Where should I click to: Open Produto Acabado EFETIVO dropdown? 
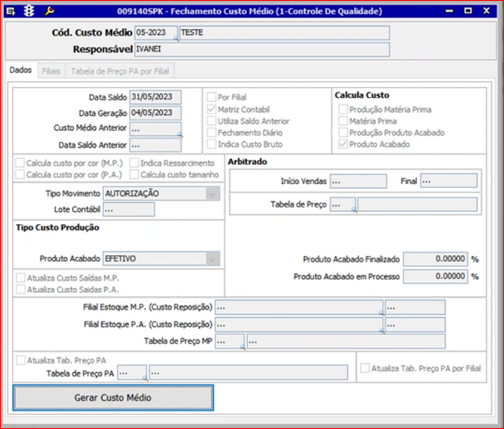(x=212, y=258)
